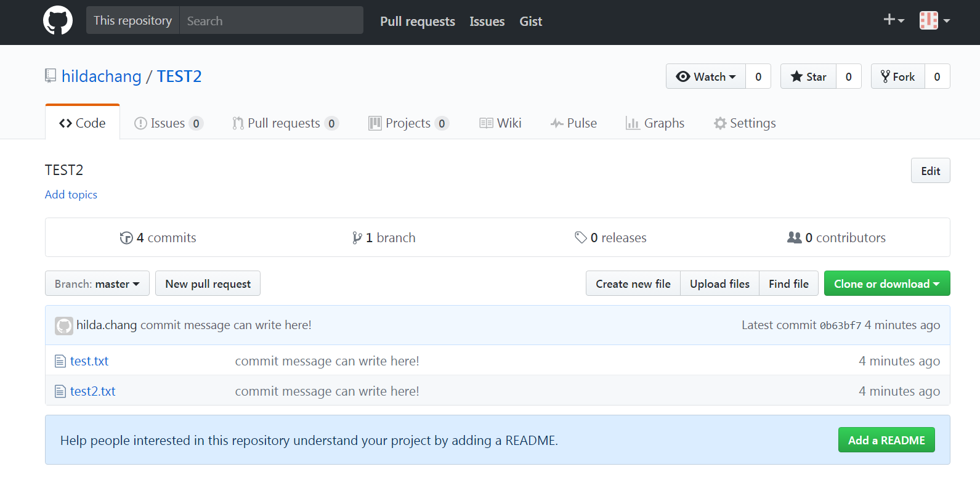View the 0 releases page

coord(611,238)
